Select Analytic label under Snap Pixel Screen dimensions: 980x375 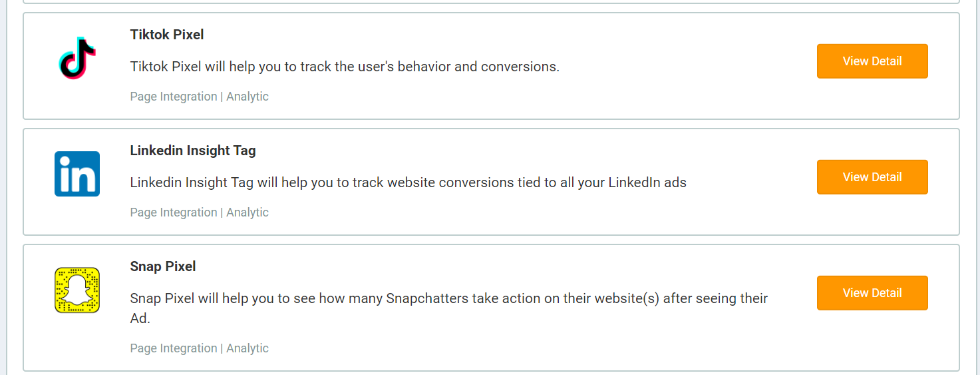coord(247,348)
